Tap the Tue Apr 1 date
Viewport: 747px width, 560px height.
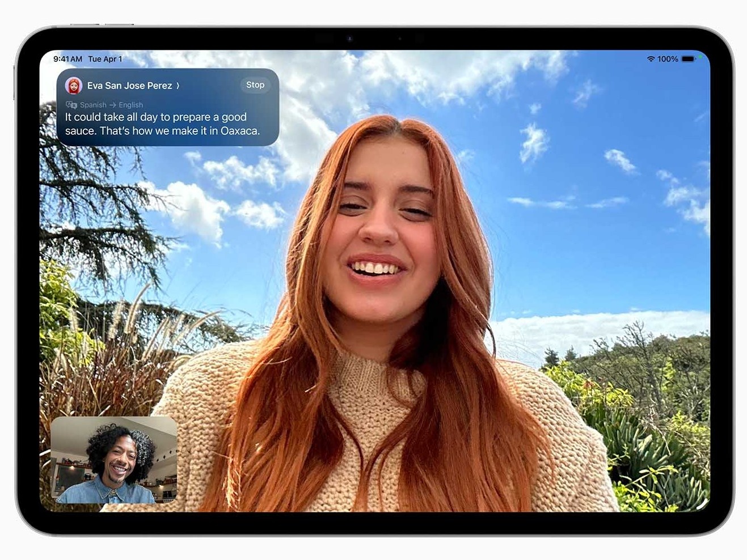pos(105,59)
